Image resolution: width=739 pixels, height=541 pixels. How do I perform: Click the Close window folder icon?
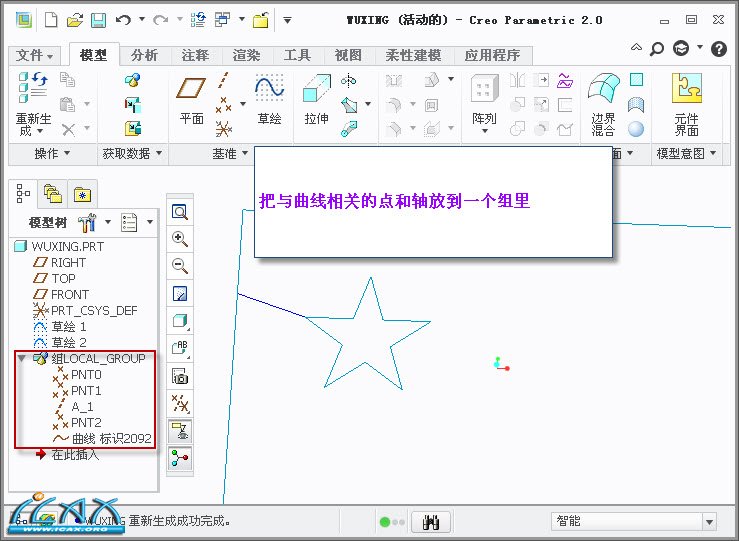pyautogui.click(x=261, y=20)
